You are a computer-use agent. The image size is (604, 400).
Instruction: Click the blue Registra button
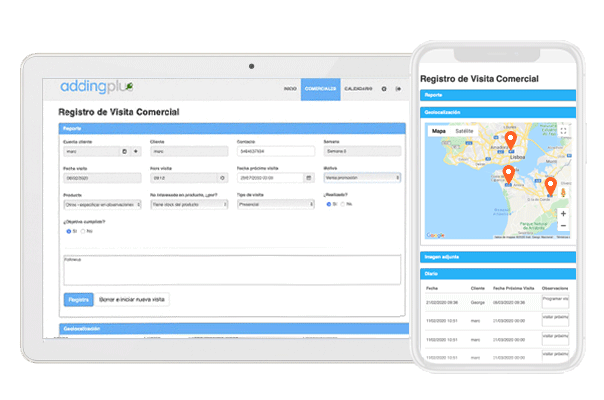click(x=79, y=299)
